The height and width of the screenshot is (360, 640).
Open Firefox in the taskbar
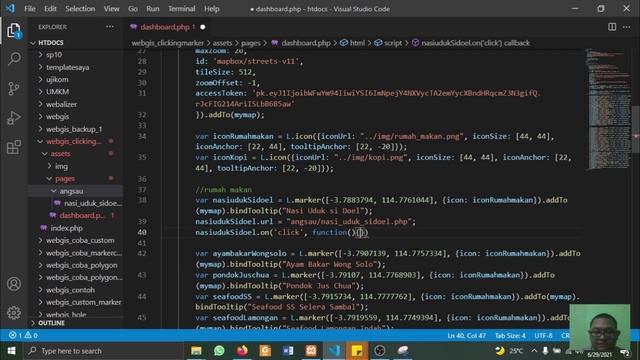[242, 351]
